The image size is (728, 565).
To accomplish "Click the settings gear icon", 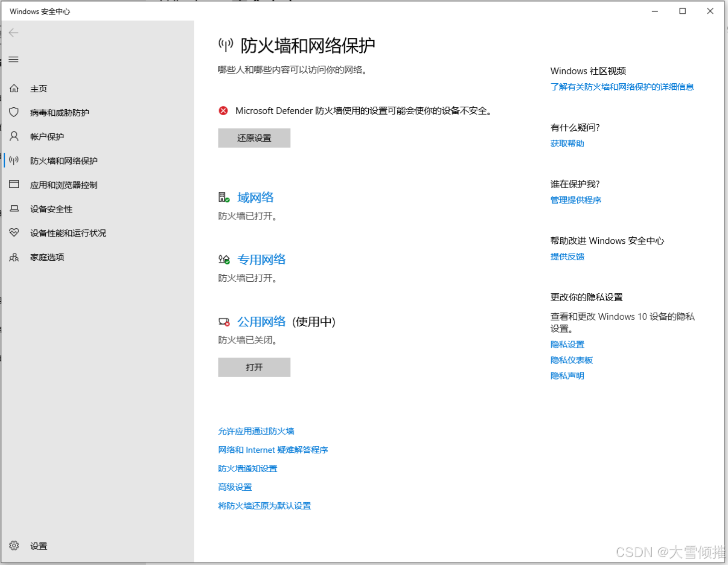I will pos(14,546).
